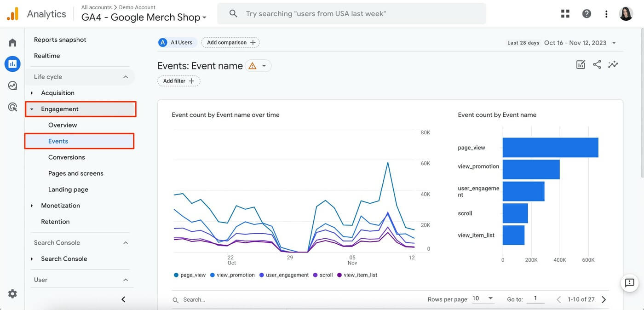644x310 pixels.
Task: Open Admin settings gear icon
Action: (12, 294)
